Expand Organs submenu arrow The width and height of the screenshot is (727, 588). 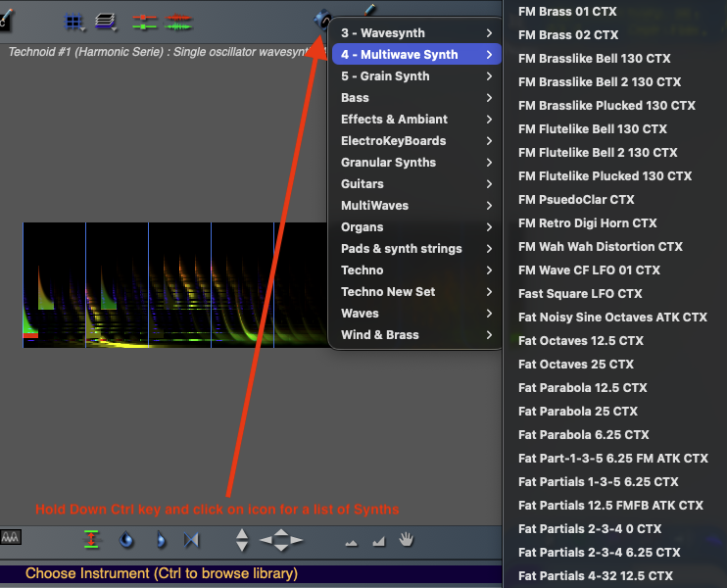pyautogui.click(x=489, y=226)
